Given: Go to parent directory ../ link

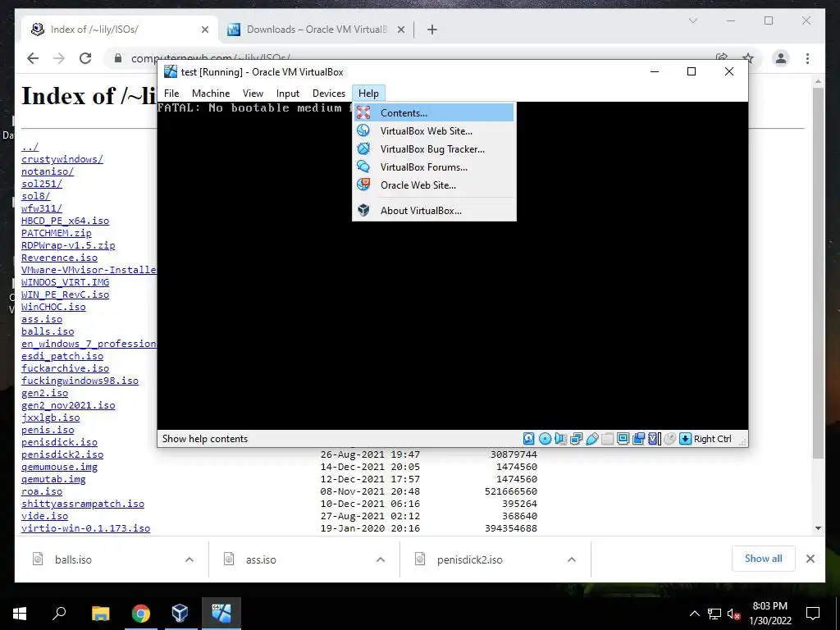Looking at the screenshot, I should 30,147.
